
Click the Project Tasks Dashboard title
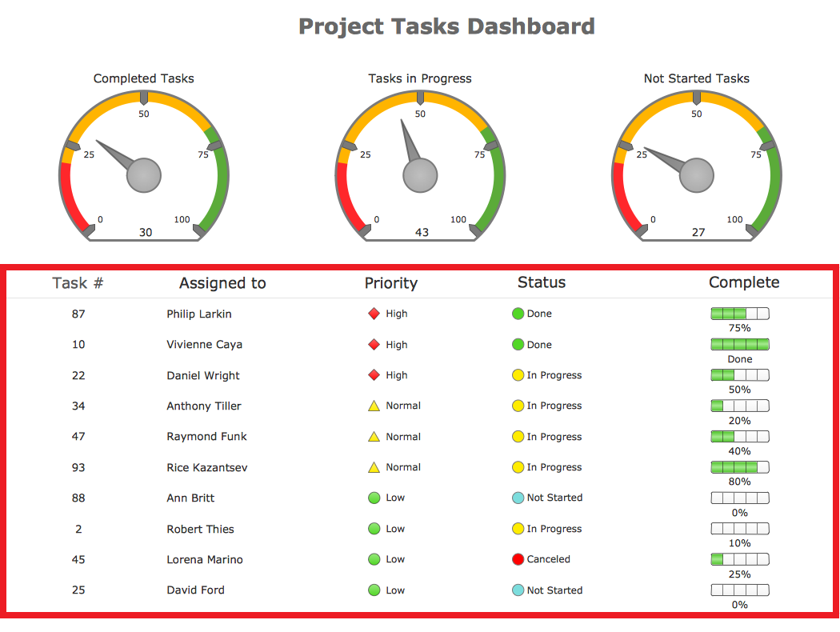[446, 26]
